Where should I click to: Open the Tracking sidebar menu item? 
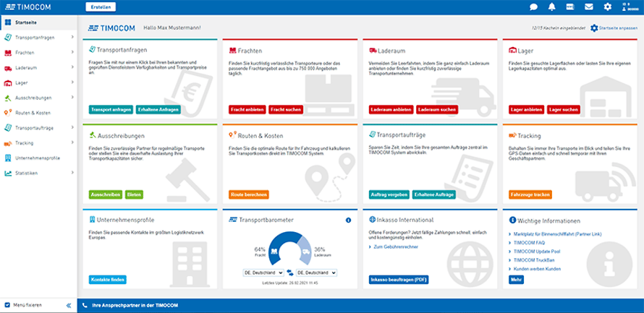(38, 142)
